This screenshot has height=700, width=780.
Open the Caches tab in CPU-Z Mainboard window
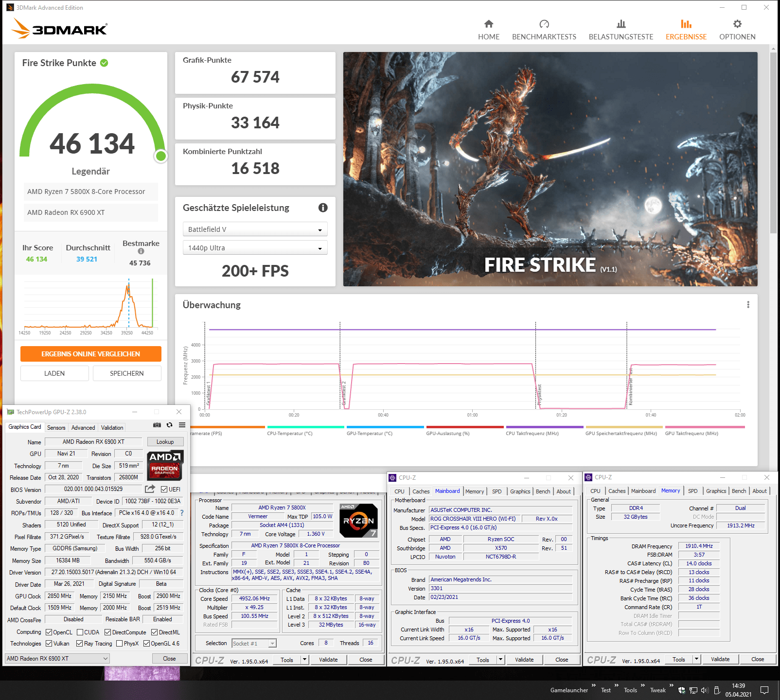pyautogui.click(x=421, y=491)
